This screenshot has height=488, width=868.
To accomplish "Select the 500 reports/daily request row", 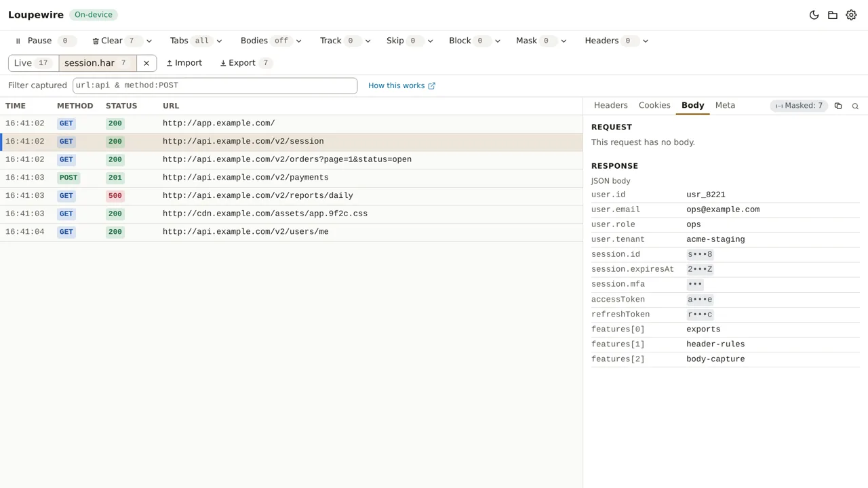I will tap(291, 195).
